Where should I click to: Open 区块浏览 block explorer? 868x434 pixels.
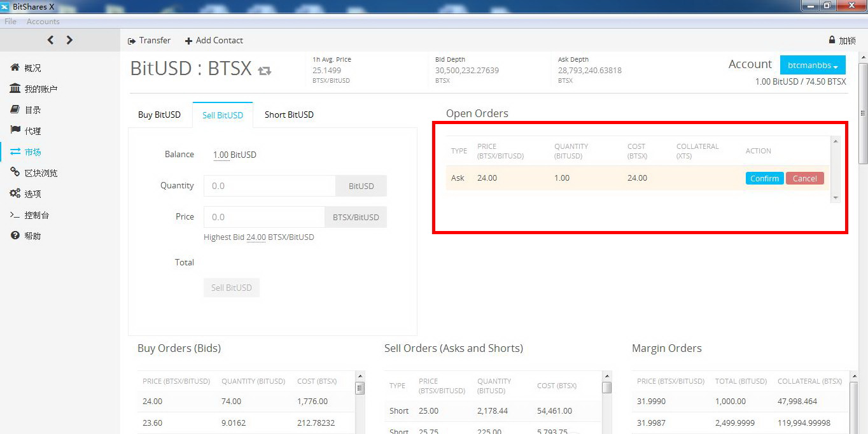34,172
